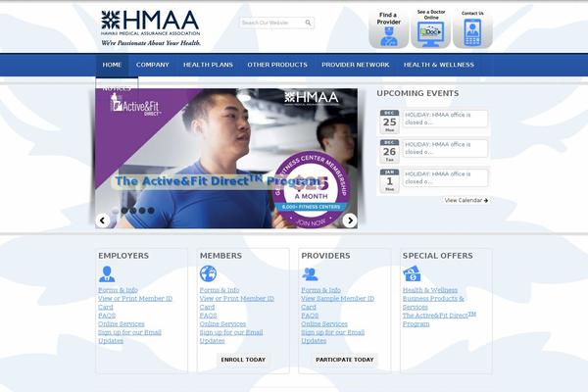This screenshot has width=588, height=392.
Task: Click the $25 a month membership badge
Action: (311, 189)
